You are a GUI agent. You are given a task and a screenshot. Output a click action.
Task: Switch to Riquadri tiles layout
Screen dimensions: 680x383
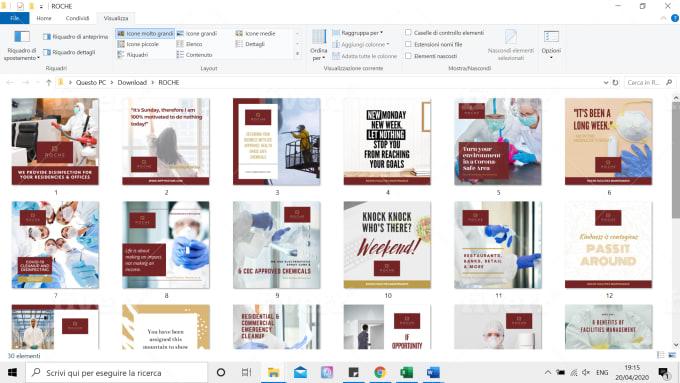(133, 55)
